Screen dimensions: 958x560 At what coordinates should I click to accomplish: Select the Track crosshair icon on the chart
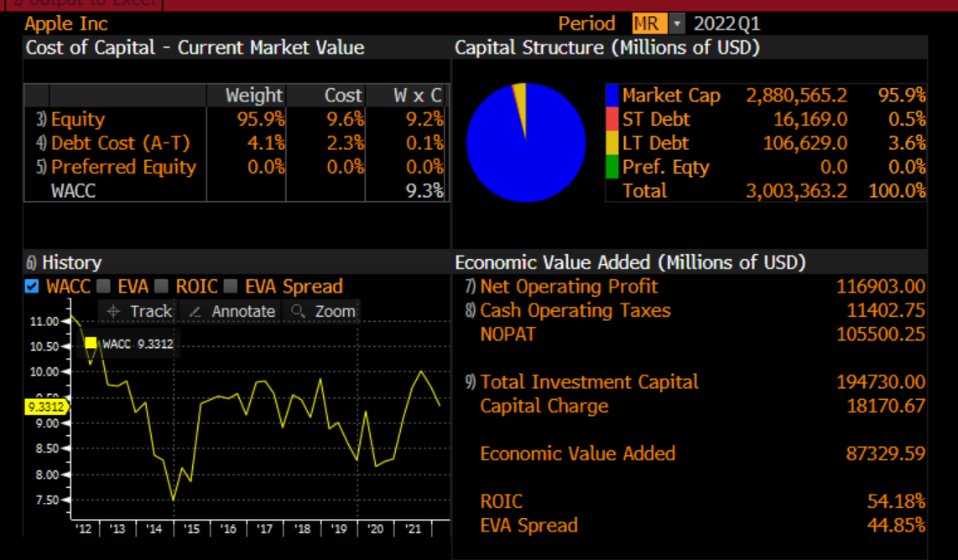pyautogui.click(x=113, y=312)
